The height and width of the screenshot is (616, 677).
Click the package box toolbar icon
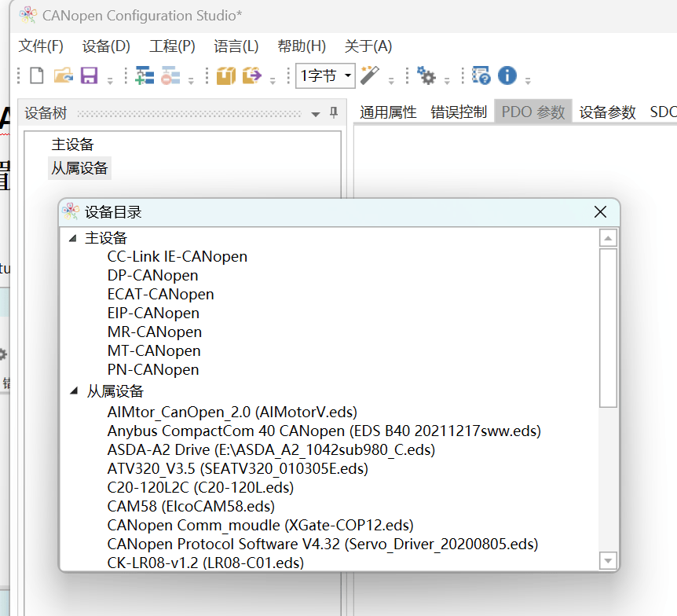click(226, 75)
